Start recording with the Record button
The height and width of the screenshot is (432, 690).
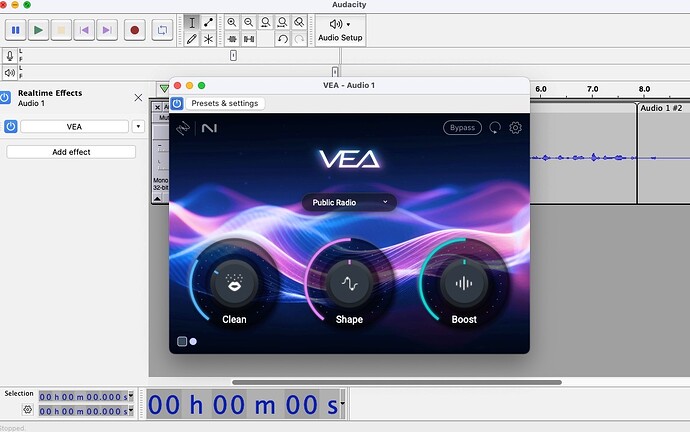[135, 30]
